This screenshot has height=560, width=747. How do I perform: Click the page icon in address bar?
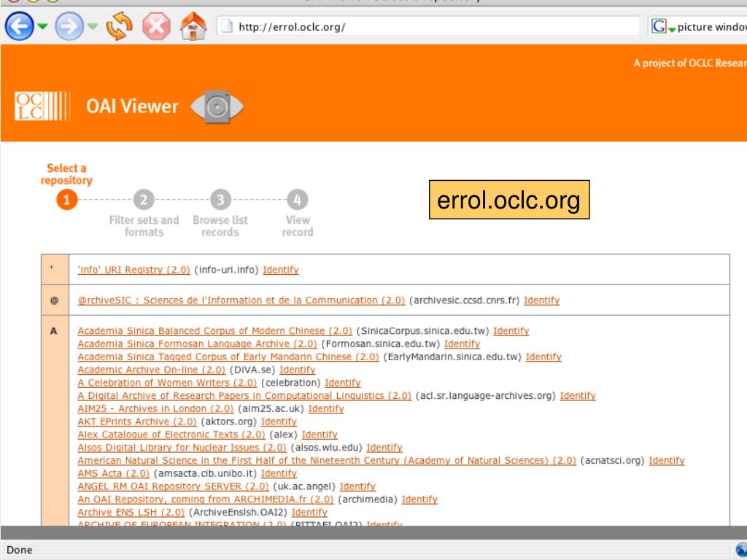point(228,26)
